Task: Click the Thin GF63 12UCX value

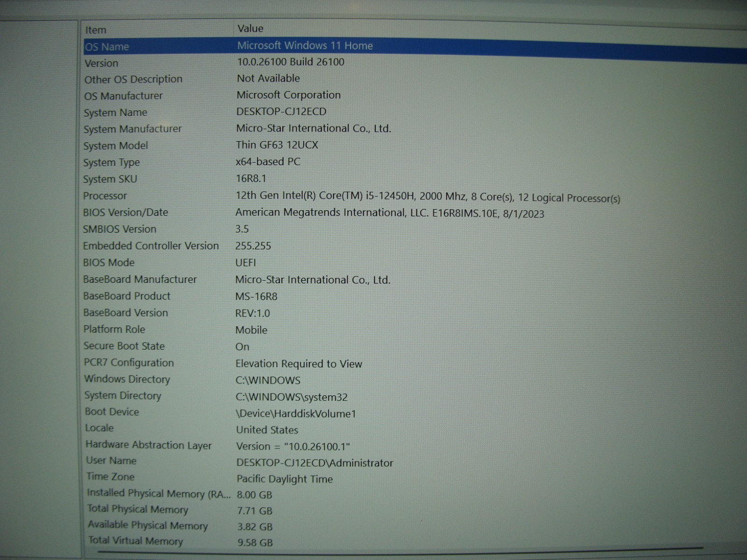Action: 277,145
